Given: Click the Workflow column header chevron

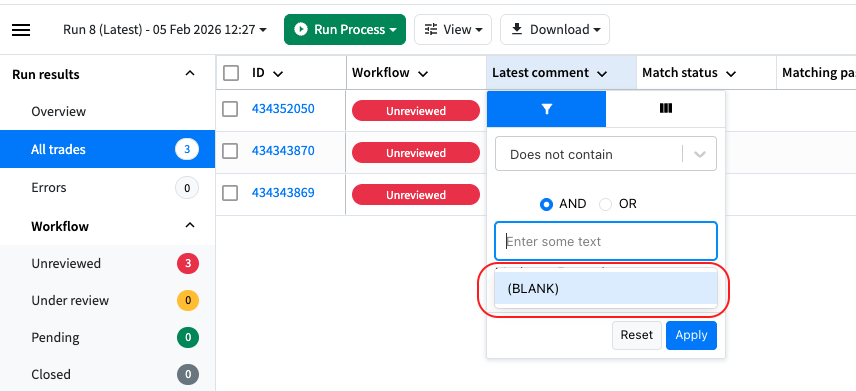Looking at the screenshot, I should point(422,74).
